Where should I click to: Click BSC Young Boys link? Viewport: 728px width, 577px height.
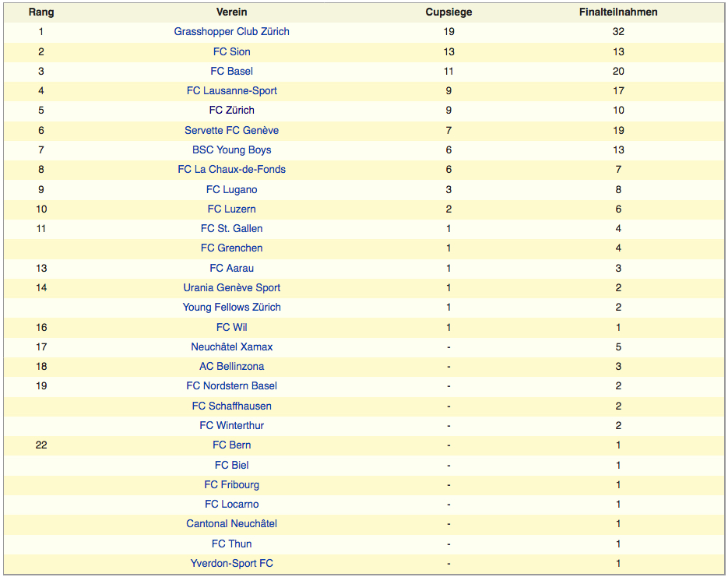coord(231,150)
